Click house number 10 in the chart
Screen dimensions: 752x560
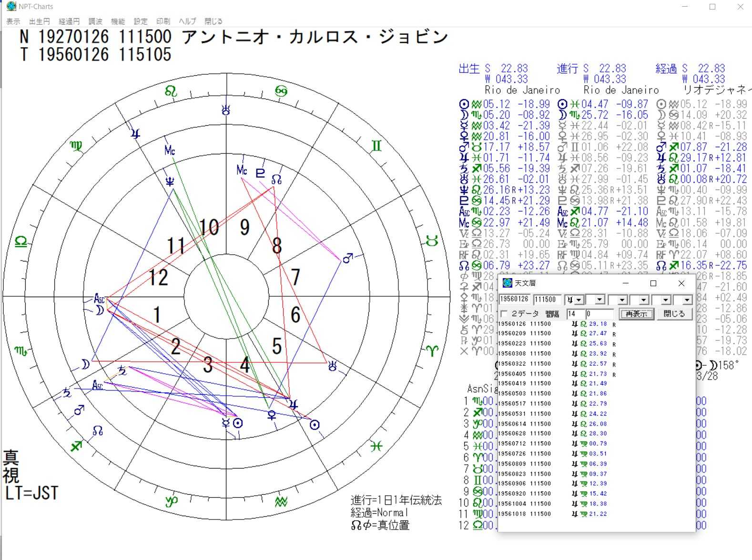[209, 227]
